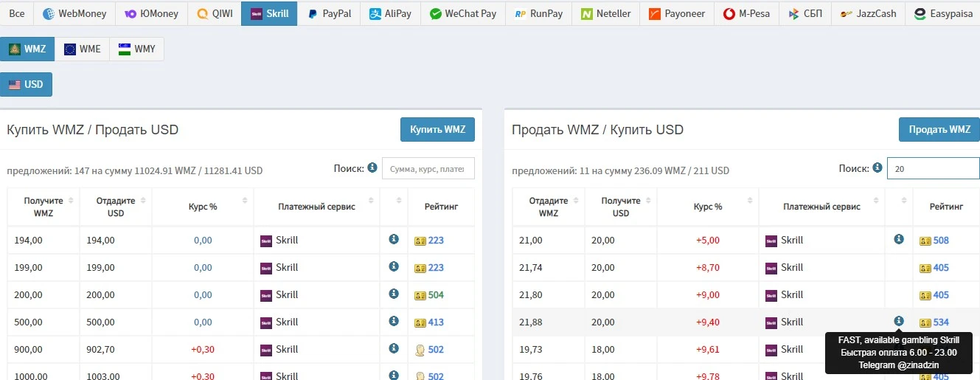Click the +5,00 rate cell
This screenshot has height=380, width=980.
(708, 241)
